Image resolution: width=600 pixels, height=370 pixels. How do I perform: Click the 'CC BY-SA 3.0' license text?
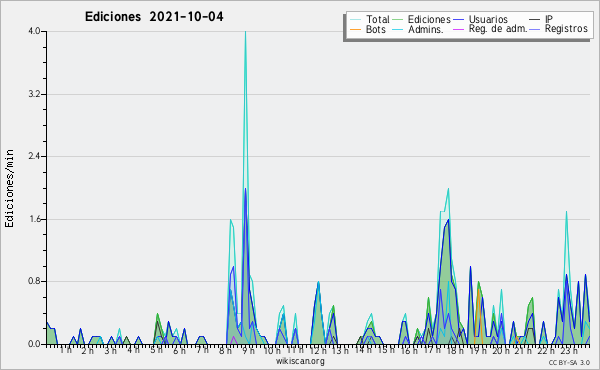coord(569,362)
